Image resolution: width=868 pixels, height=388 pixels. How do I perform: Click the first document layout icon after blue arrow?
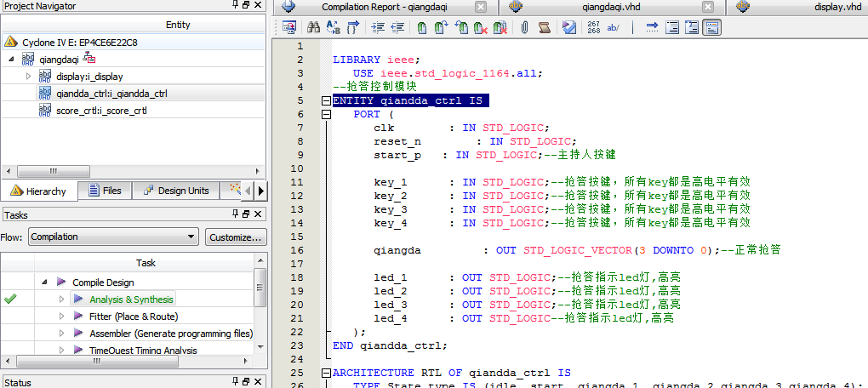click(672, 27)
